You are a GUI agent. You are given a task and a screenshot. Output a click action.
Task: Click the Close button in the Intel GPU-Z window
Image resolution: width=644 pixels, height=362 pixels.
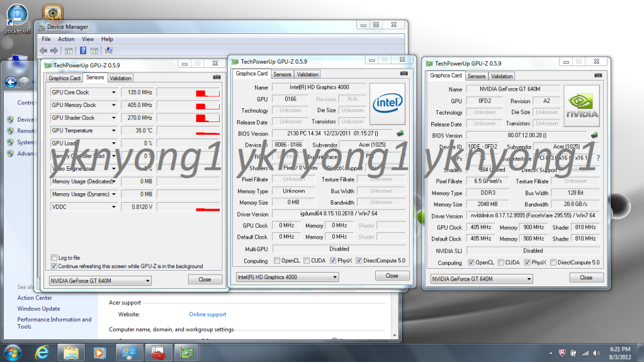[392, 276]
